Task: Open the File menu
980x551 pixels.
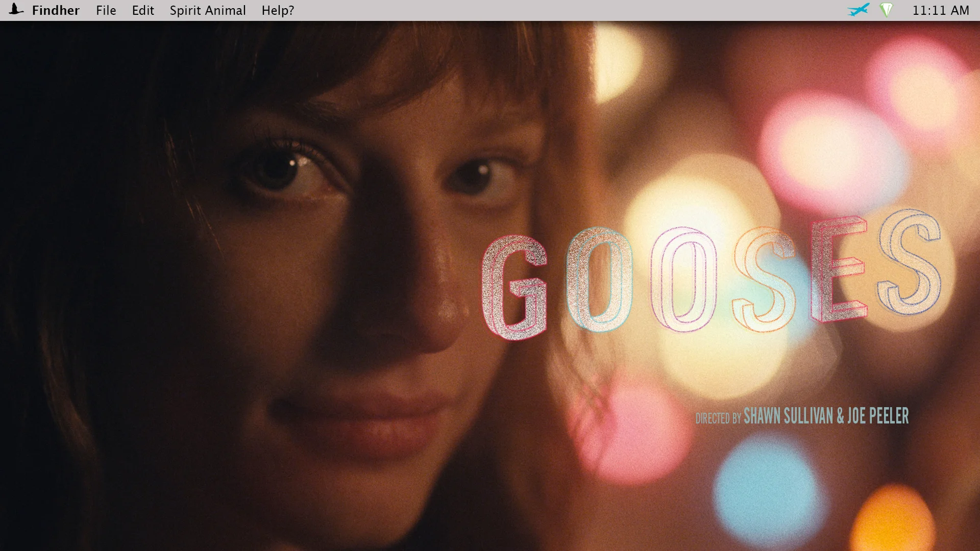Action: [x=106, y=10]
